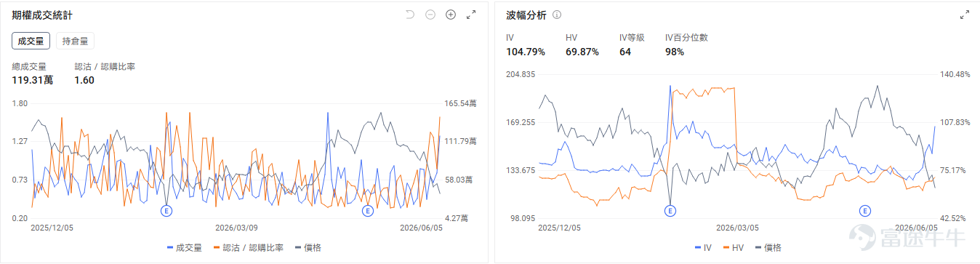Click the IV等級 value 64
This screenshot has height=264, width=980.
tap(625, 52)
